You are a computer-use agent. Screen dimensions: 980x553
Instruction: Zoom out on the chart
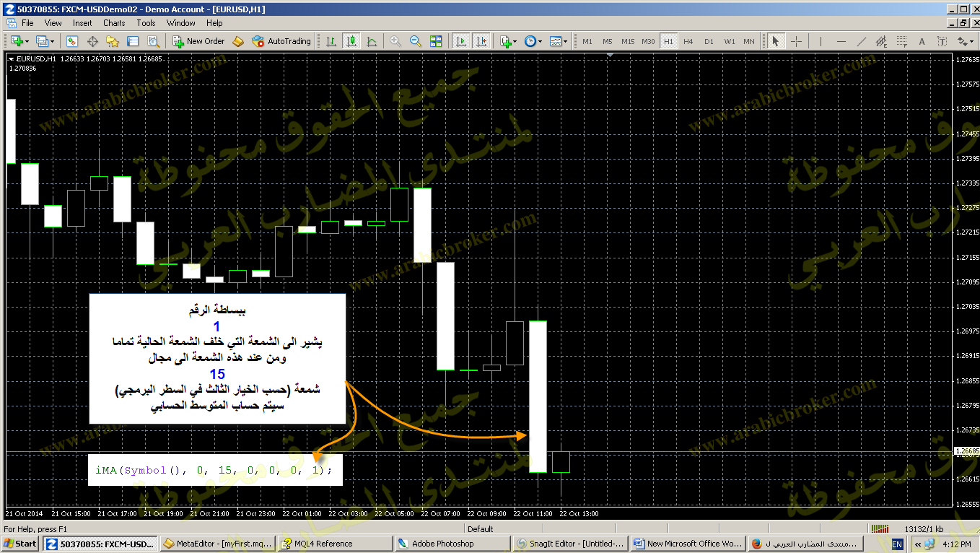coord(416,41)
